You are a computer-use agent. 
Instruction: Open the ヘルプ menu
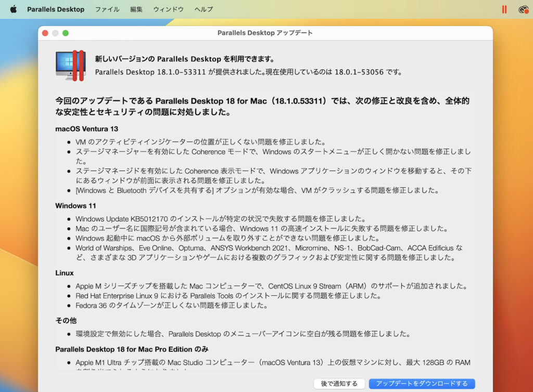click(204, 9)
